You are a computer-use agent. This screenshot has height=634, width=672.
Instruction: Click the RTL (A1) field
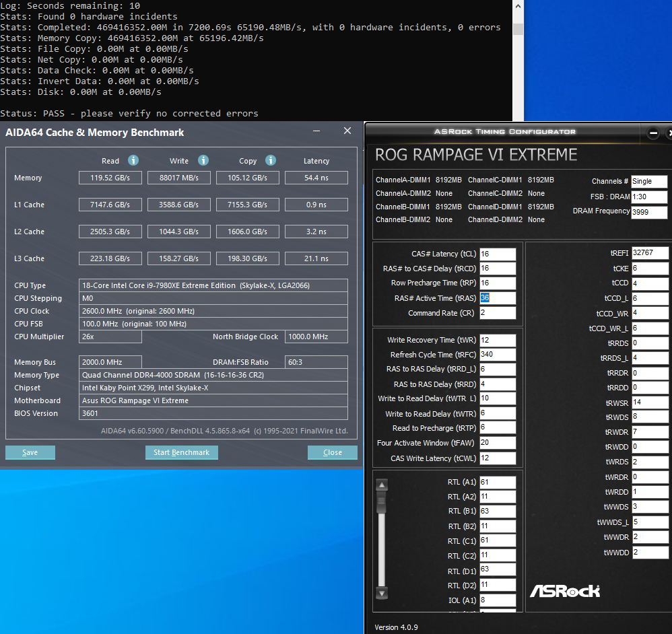pyautogui.click(x=498, y=483)
